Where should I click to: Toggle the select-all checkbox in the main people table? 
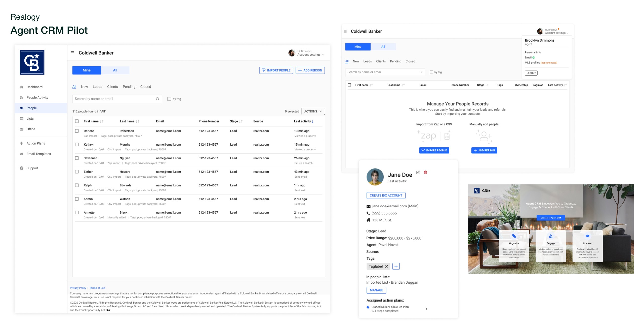click(x=77, y=121)
